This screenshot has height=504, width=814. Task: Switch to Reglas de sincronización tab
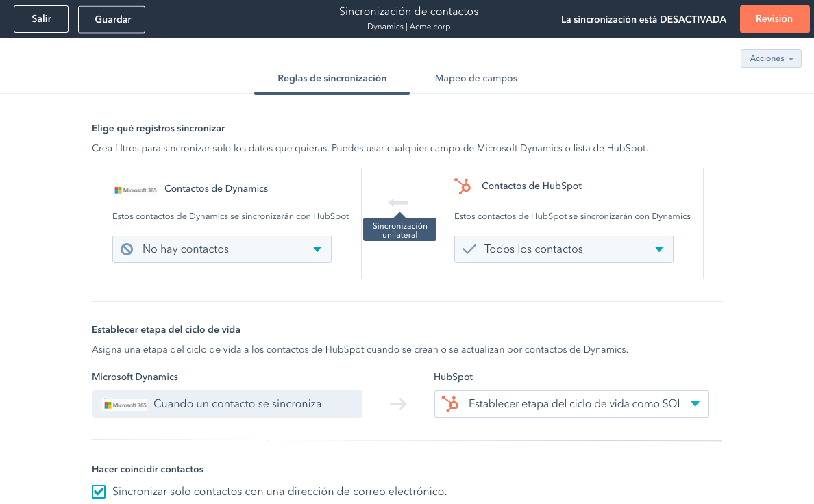(x=332, y=78)
